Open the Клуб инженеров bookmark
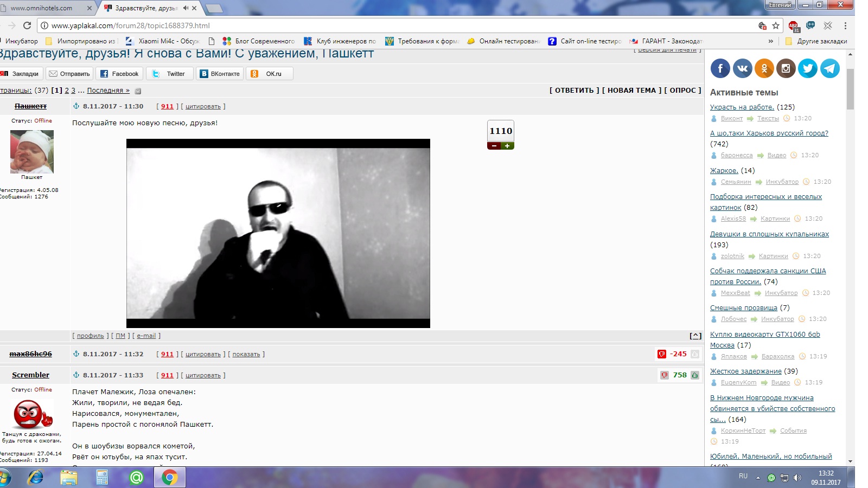 point(340,41)
